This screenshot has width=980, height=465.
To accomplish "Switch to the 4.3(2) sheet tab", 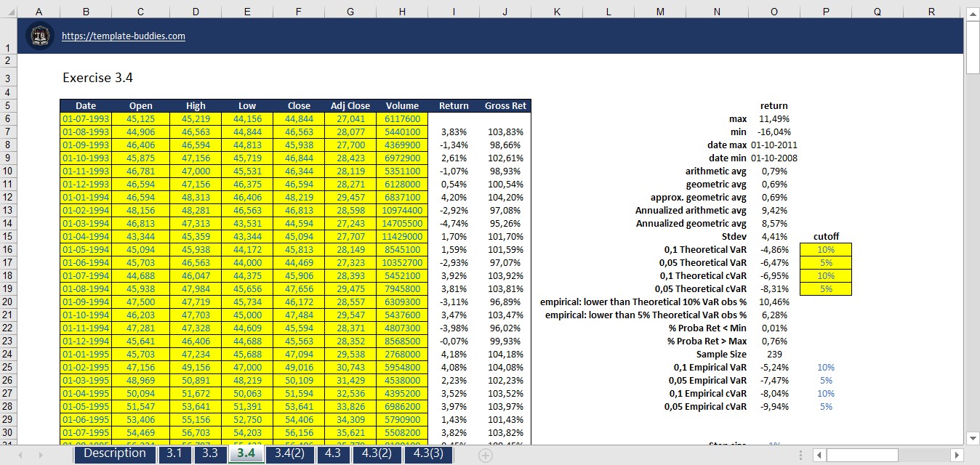I will pyautogui.click(x=377, y=454).
